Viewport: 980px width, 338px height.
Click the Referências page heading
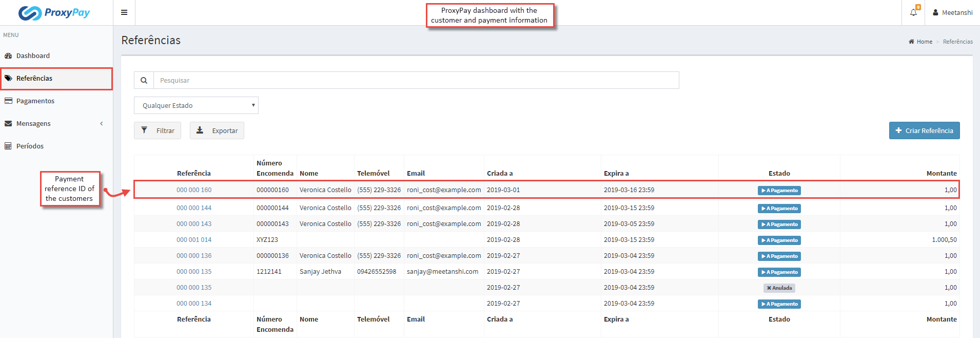click(151, 40)
